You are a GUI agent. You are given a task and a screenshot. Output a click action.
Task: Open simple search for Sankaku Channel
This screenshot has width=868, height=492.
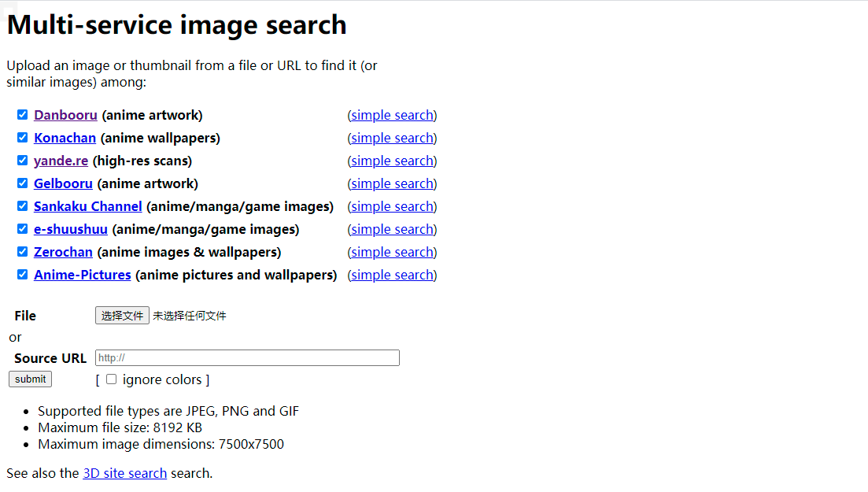click(x=392, y=206)
